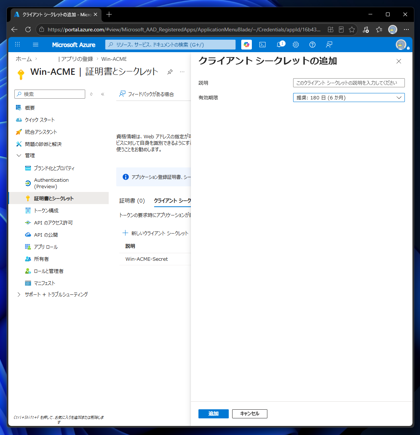
Task: Open the Azure portal hamburger menu
Action: (x=36, y=45)
